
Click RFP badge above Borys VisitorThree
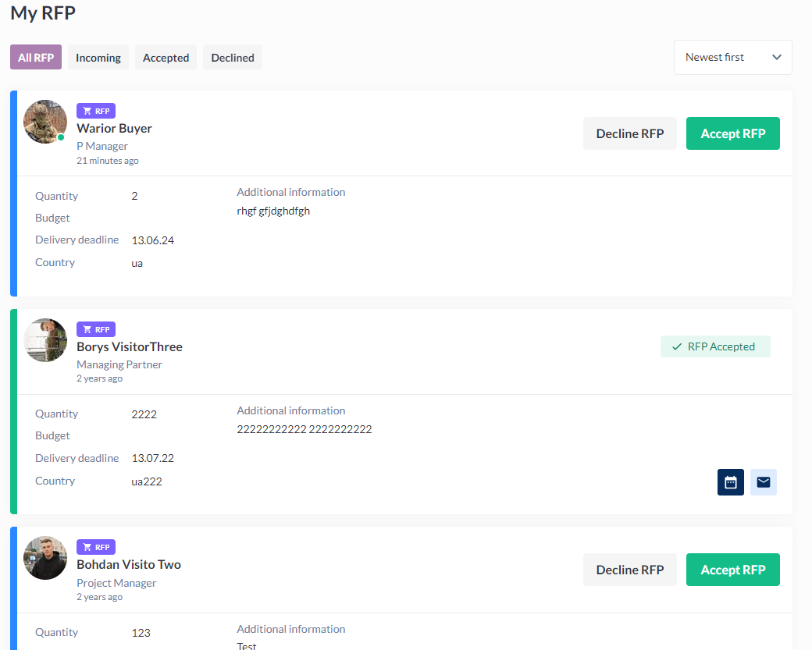pyautogui.click(x=96, y=329)
